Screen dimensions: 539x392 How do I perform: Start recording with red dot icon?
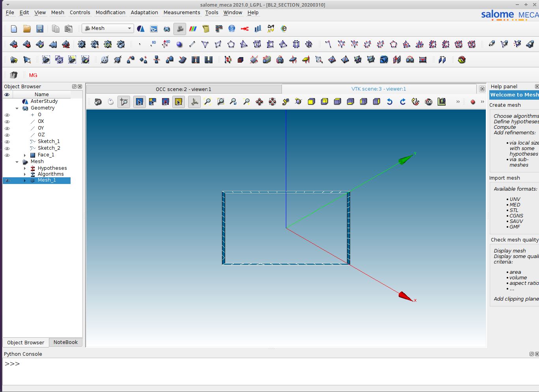pyautogui.click(x=473, y=102)
